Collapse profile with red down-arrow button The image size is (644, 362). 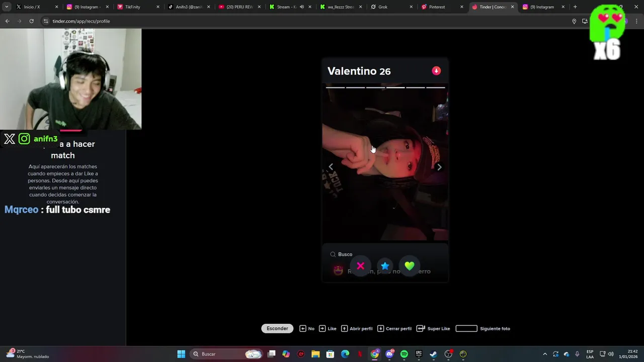tap(436, 71)
